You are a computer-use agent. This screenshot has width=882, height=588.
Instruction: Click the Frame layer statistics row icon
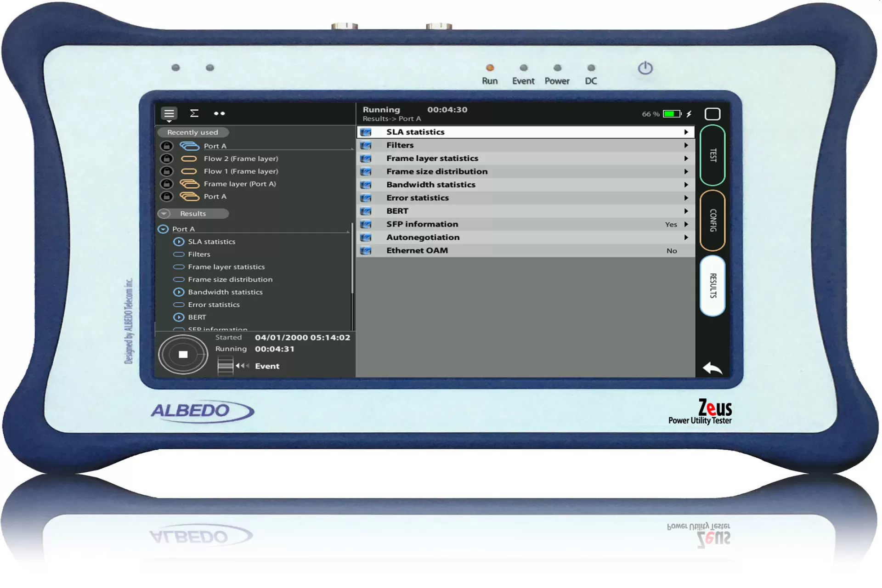coord(366,158)
